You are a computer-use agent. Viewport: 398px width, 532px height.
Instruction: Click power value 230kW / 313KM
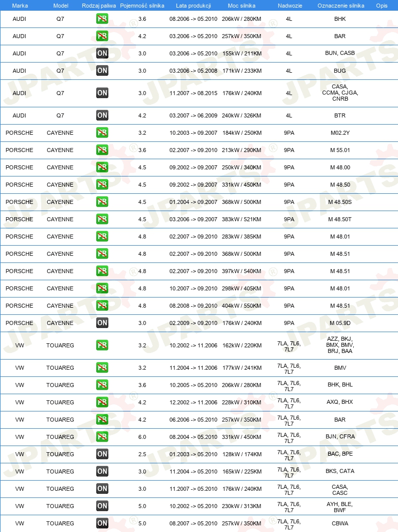tap(241, 507)
